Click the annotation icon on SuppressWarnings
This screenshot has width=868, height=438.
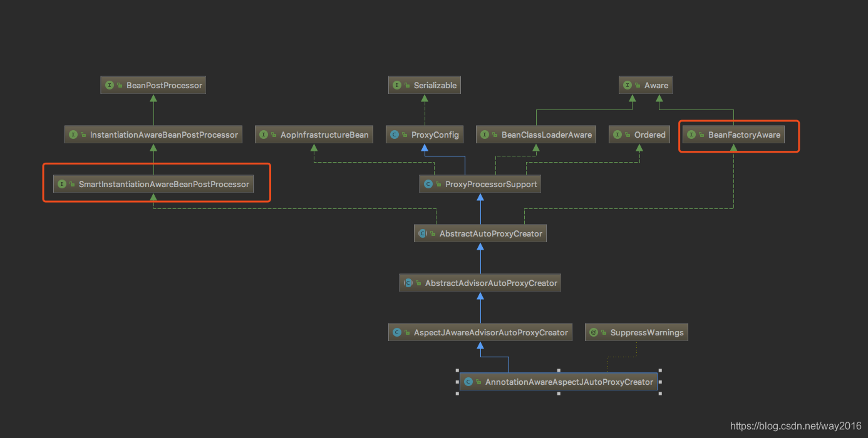pos(594,332)
